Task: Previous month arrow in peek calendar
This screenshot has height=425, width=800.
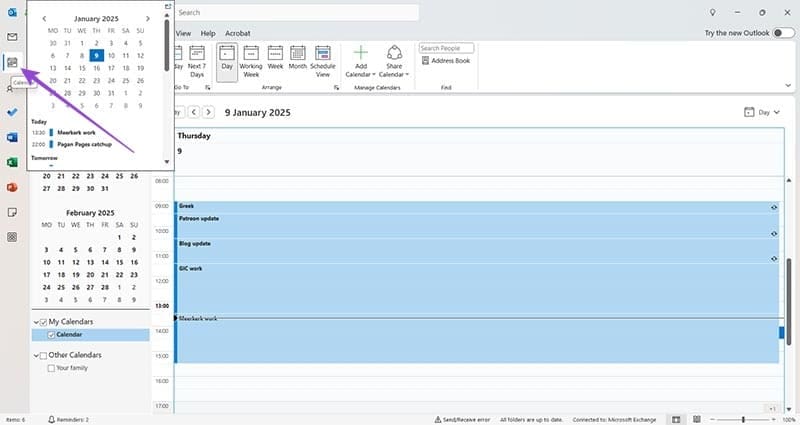Action: click(x=44, y=18)
